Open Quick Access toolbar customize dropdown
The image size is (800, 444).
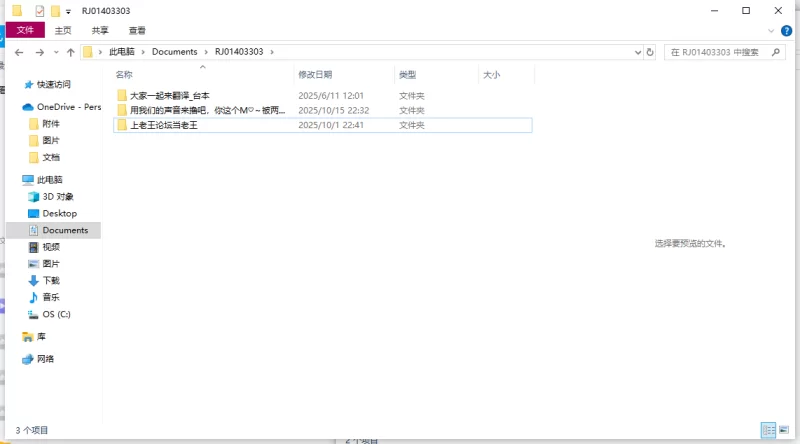tap(68, 10)
